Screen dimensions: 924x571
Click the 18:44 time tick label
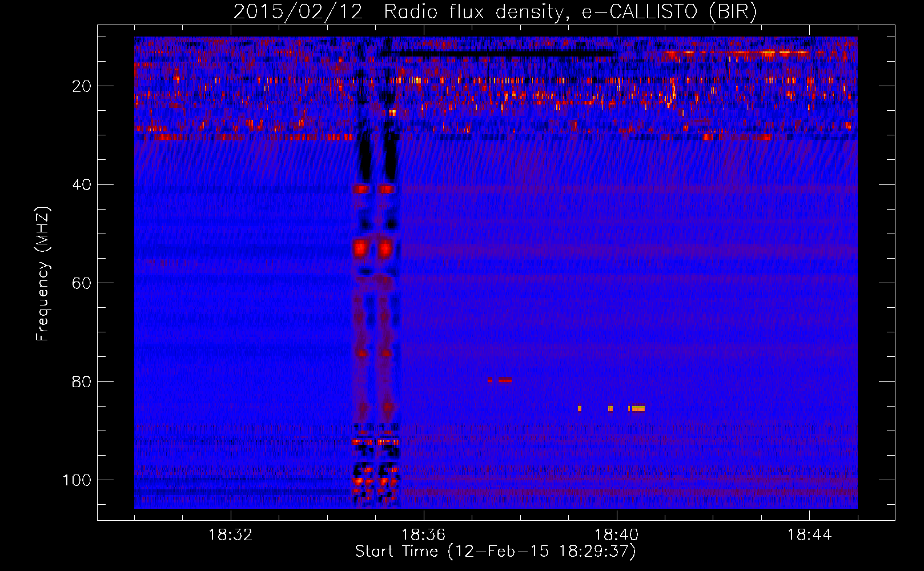tap(810, 535)
